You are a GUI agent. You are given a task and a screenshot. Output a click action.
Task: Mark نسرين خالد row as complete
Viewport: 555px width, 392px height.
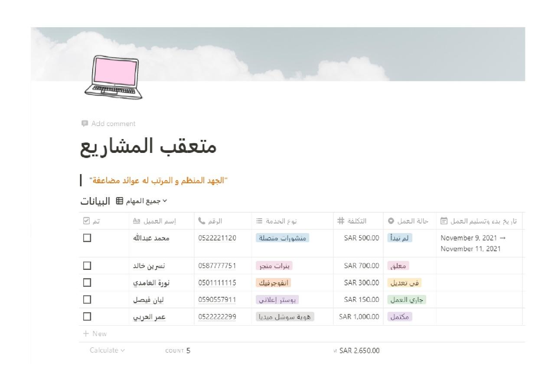click(87, 266)
